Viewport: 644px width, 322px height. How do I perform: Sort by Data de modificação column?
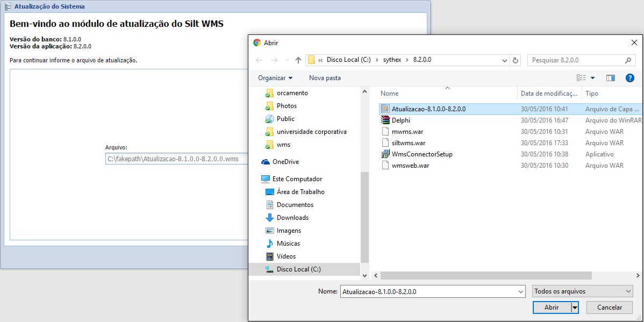click(549, 94)
